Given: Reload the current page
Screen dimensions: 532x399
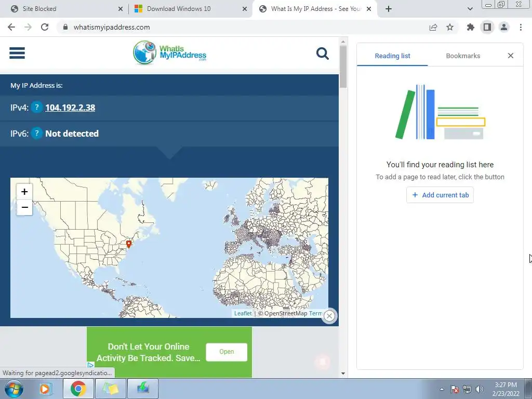Looking at the screenshot, I should [45, 27].
